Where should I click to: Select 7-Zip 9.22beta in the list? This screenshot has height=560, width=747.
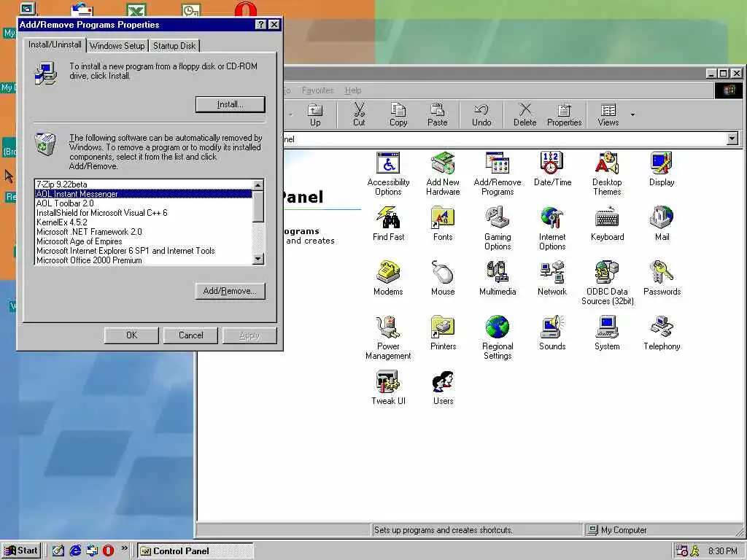point(144,184)
